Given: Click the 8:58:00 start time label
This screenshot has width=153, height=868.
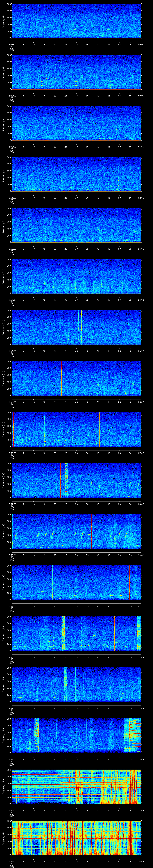Looking at the screenshot, I should click(x=12, y=555).
